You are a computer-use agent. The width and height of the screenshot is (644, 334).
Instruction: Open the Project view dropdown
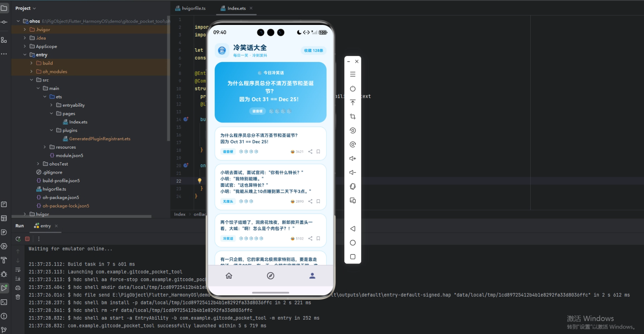point(26,8)
